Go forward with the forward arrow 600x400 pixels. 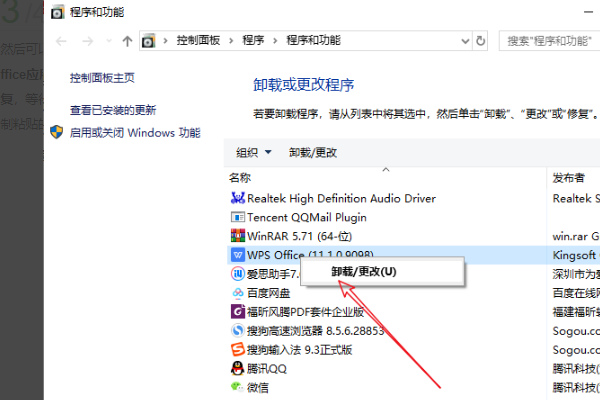(x=88, y=41)
